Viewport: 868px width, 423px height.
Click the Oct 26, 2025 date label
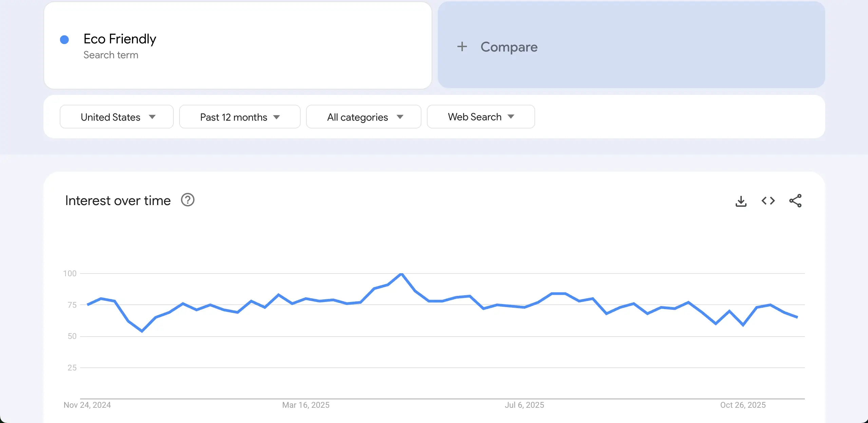coord(743,405)
